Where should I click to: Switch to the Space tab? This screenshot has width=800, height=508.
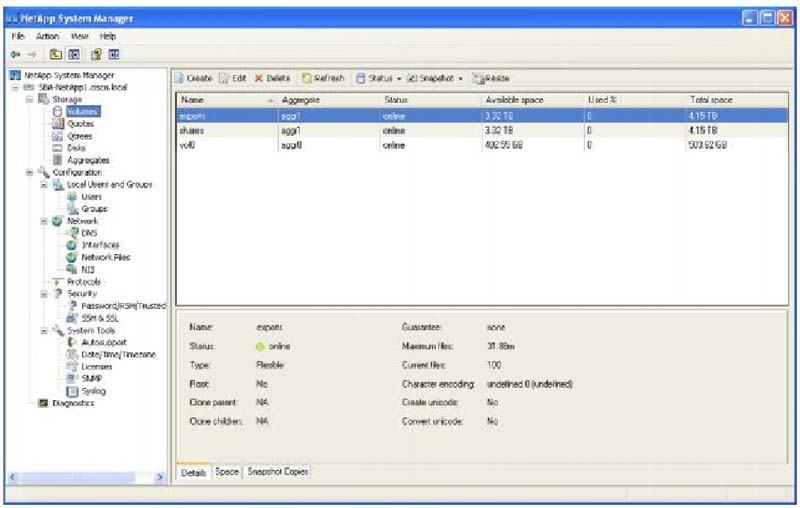(227, 471)
